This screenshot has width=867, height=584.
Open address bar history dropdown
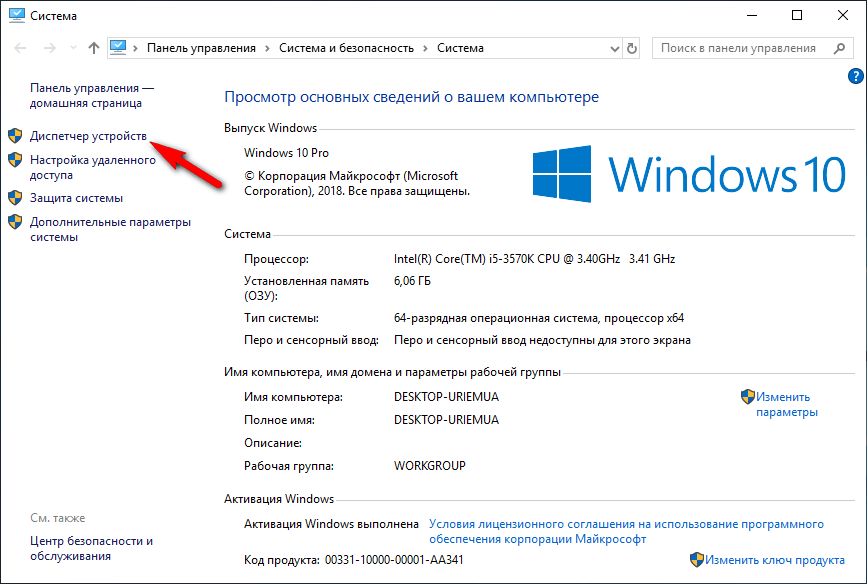coord(614,49)
